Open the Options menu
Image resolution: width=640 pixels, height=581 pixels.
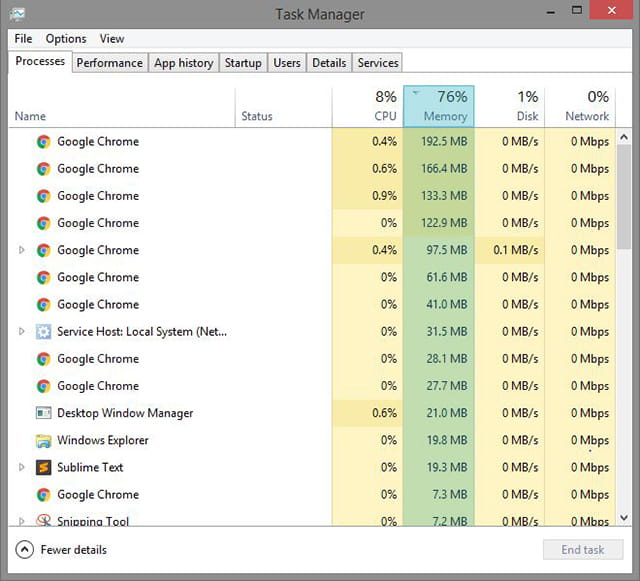(66, 39)
